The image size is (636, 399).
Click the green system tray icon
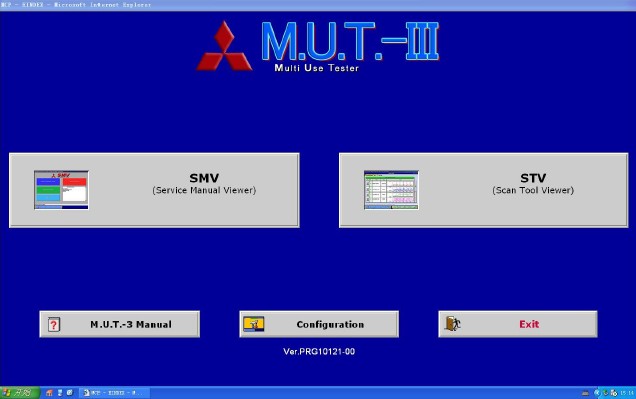click(605, 393)
